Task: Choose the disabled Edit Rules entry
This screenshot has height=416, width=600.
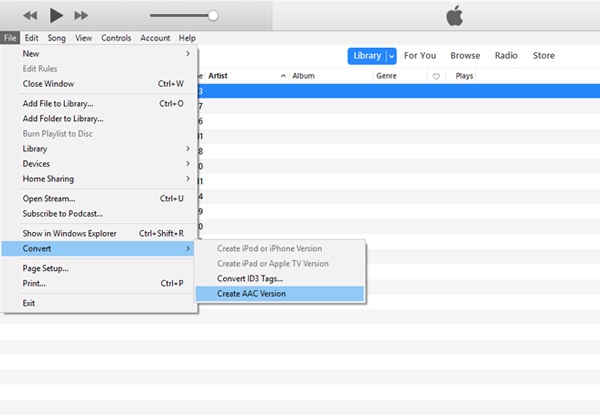Action: (99, 69)
